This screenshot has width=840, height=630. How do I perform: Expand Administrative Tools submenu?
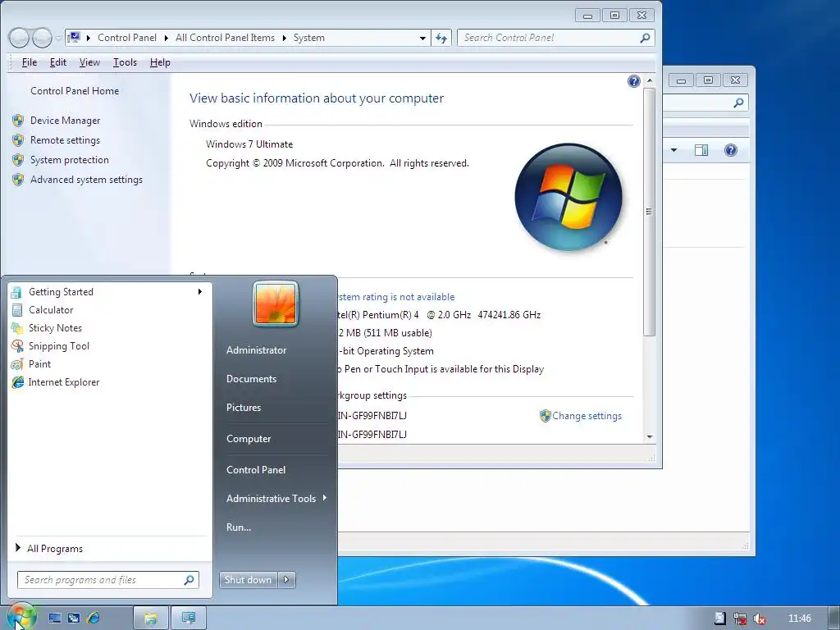click(x=276, y=499)
